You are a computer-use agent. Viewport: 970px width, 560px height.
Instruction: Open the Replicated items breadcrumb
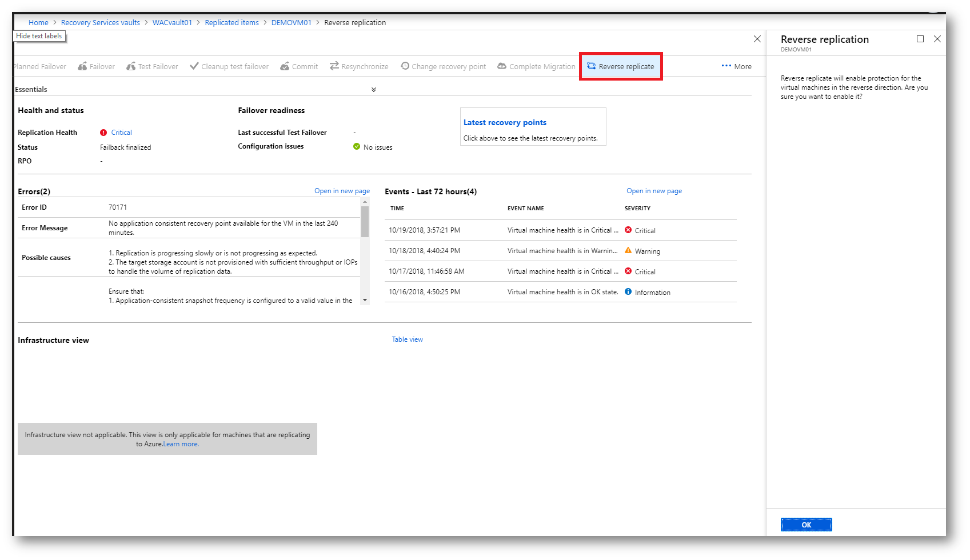(x=232, y=23)
